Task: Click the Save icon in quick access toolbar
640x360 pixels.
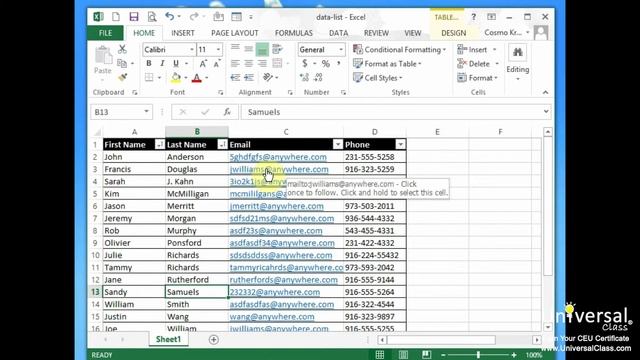Action: pos(133,17)
